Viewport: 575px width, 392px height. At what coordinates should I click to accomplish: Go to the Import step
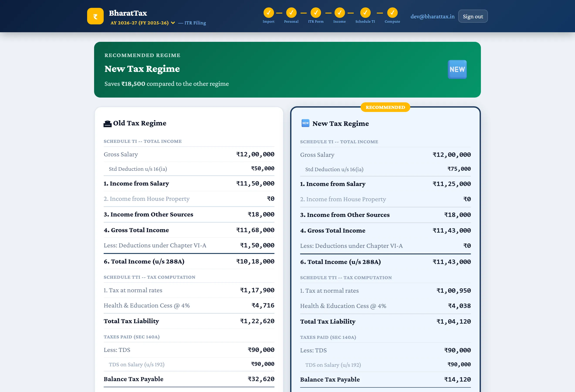(269, 15)
